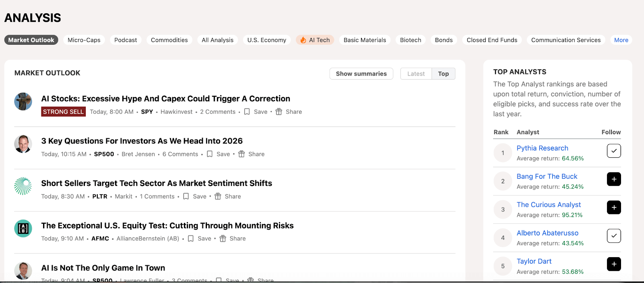Click the SPY ticker link
Viewport: 644px width, 283px height.
[147, 112]
